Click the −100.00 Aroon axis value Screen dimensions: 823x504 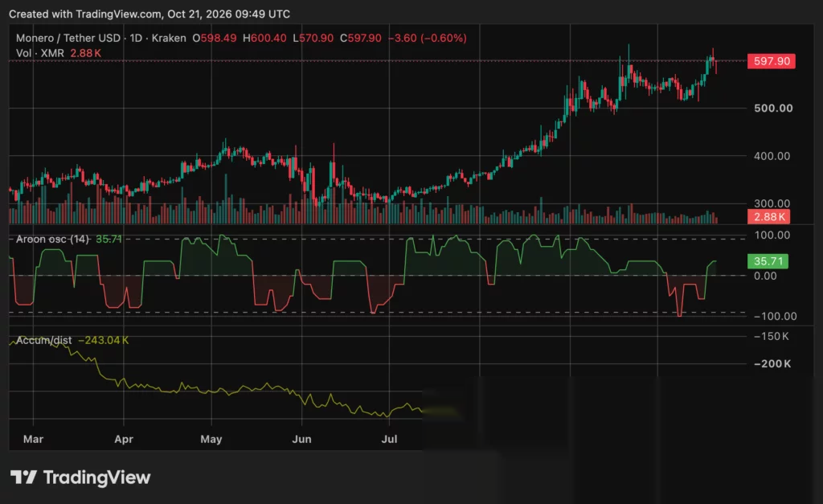click(775, 316)
